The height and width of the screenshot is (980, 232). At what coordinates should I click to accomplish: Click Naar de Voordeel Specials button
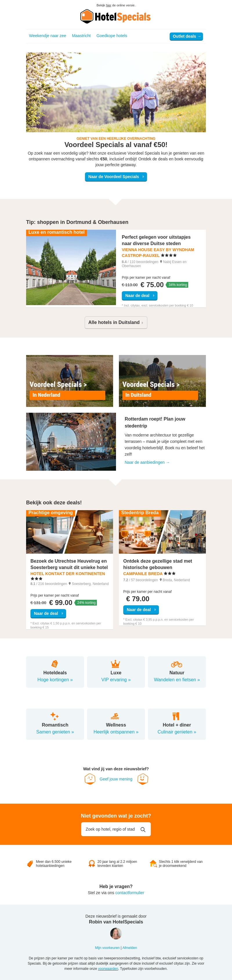[x=116, y=177]
